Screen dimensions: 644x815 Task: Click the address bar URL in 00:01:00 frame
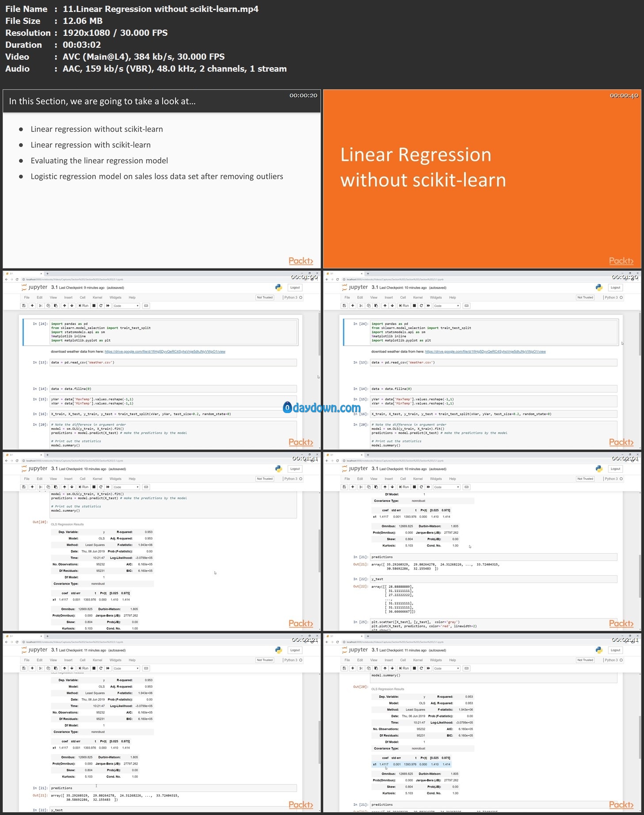pyautogui.click(x=74, y=279)
